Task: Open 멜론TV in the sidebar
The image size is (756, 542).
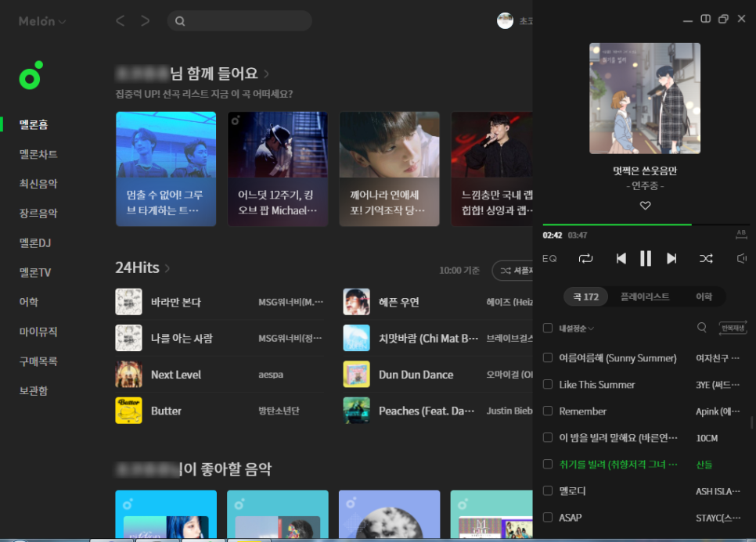Action: coord(35,272)
